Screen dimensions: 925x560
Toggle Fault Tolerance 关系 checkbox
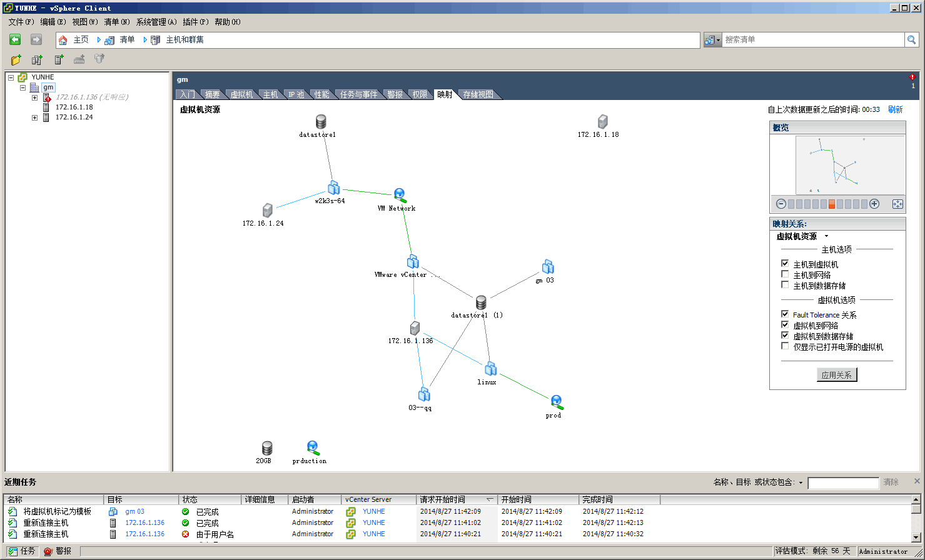[x=785, y=314]
